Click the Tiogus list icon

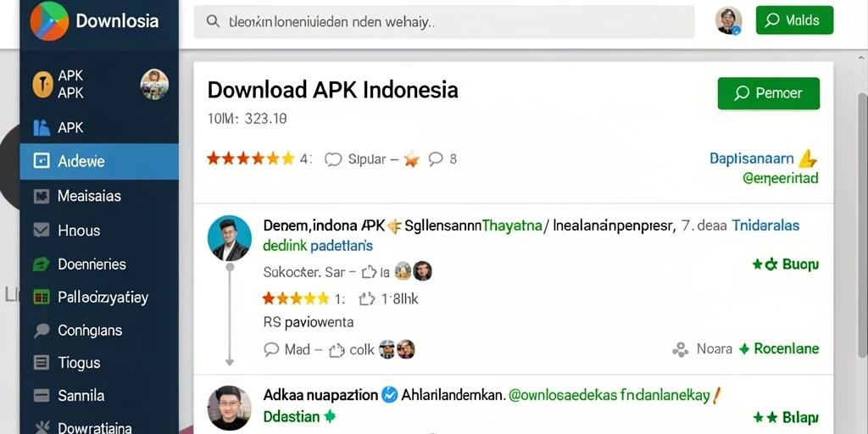click(x=42, y=363)
